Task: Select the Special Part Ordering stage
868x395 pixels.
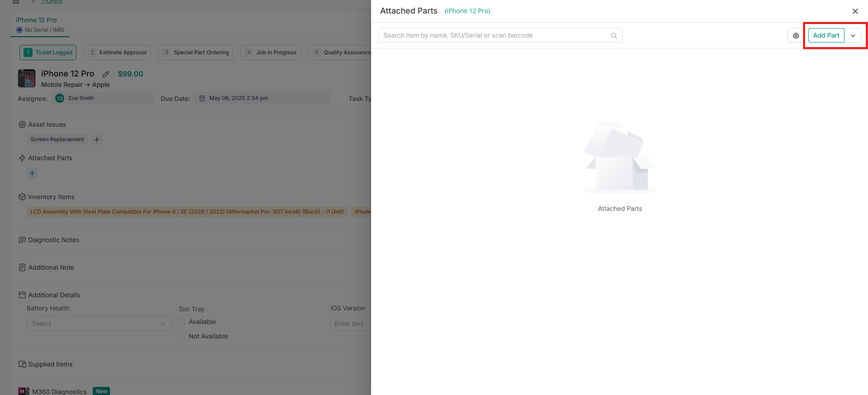Action: [196, 52]
